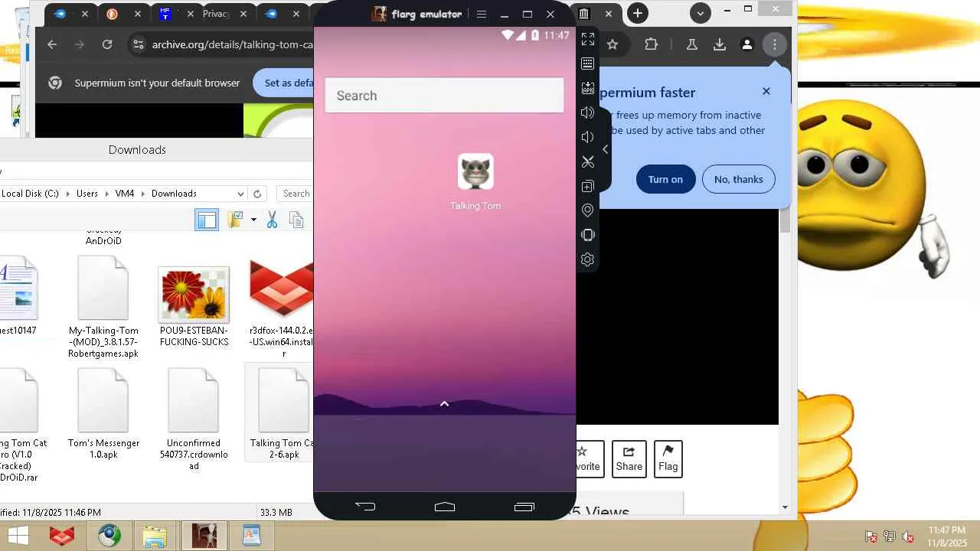Click the Share button on archive page
Image resolution: width=980 pixels, height=551 pixels.
[629, 459]
